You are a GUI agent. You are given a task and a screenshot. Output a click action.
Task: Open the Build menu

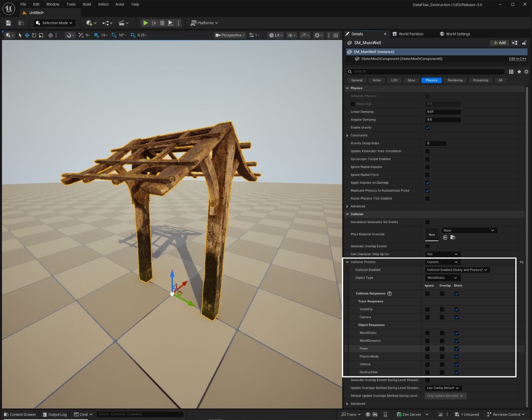pyautogui.click(x=87, y=4)
